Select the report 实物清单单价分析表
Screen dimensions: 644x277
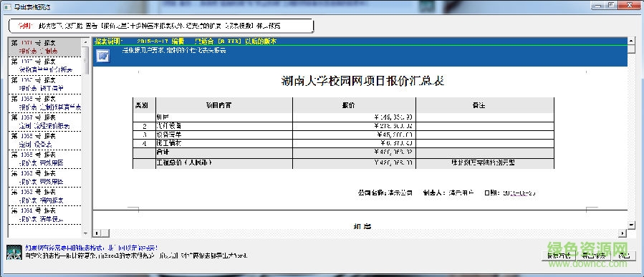(44, 66)
